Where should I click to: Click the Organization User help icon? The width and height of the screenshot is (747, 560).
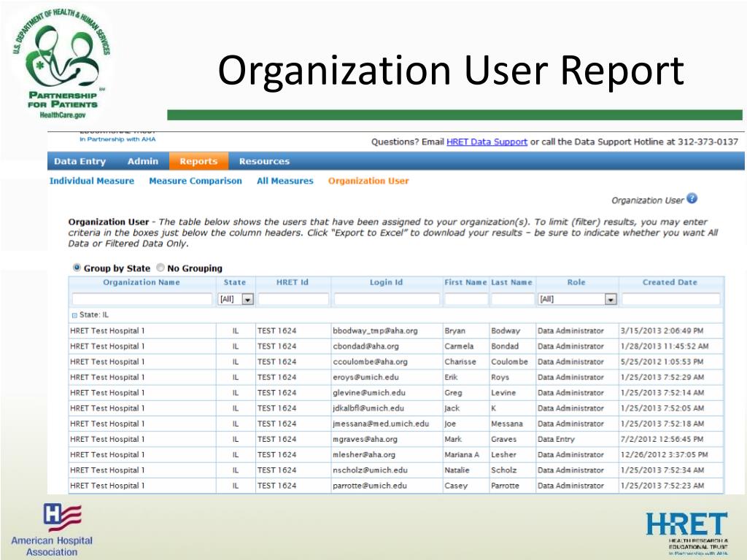tap(692, 199)
